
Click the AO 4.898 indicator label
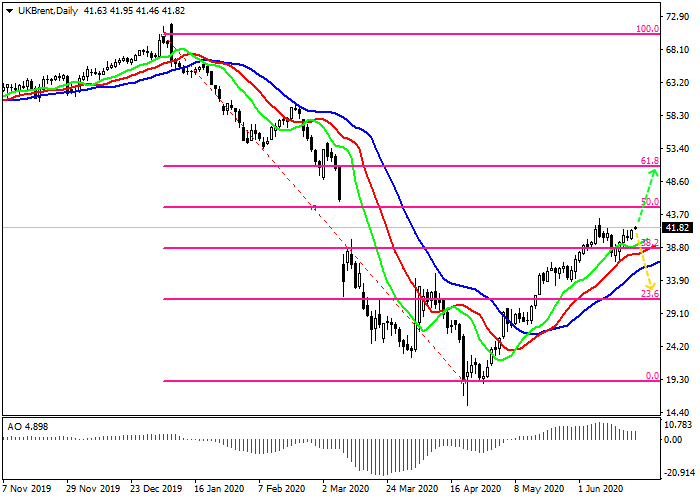(28, 426)
